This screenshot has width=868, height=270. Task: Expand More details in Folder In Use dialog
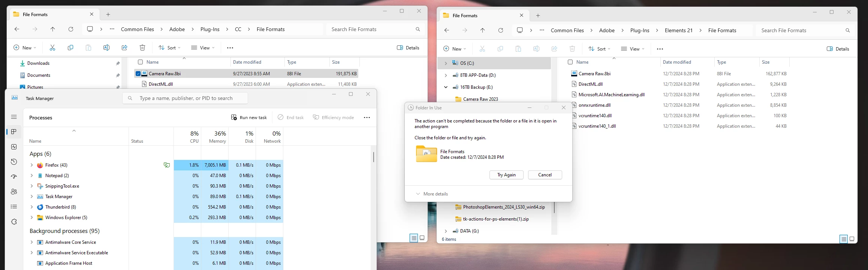tap(432, 194)
